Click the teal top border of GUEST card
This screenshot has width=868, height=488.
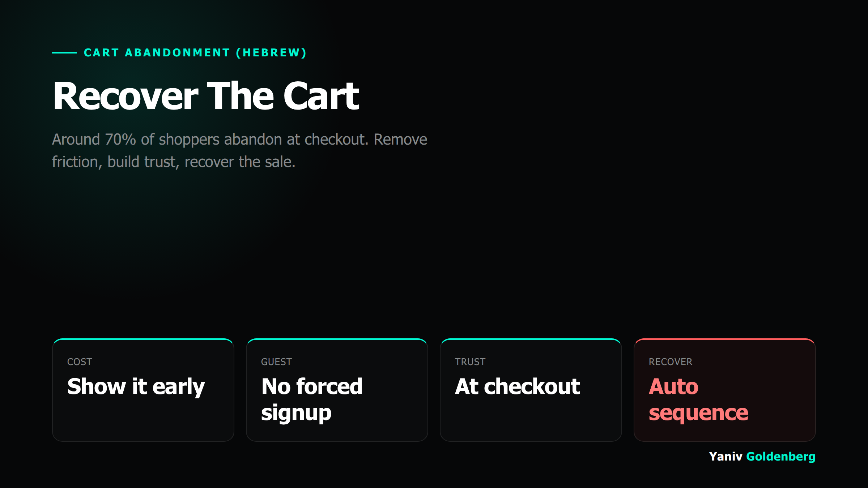(x=337, y=339)
